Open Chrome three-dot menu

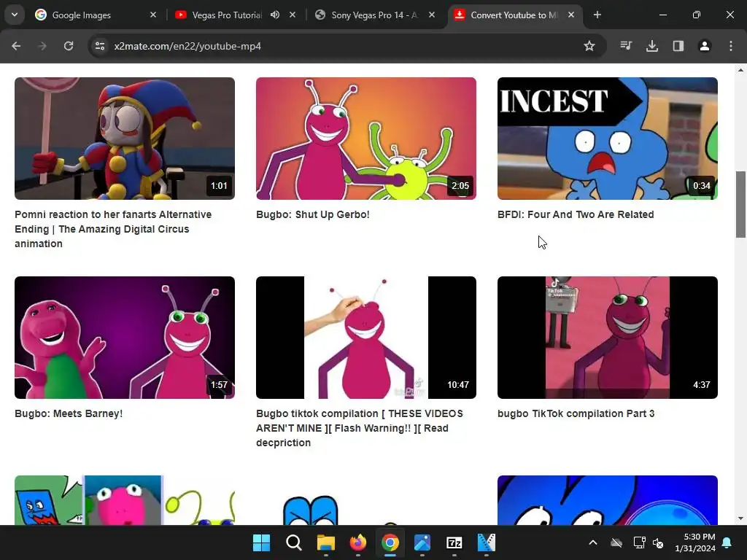731,46
